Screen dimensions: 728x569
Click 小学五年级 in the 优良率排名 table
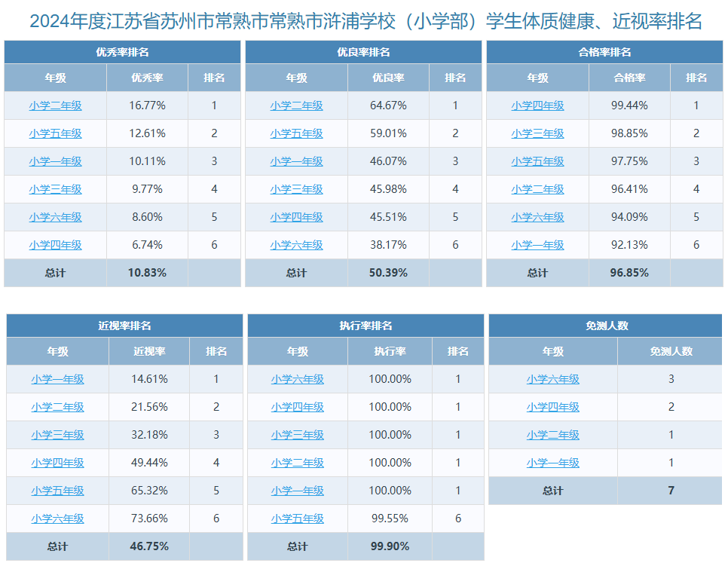click(x=297, y=133)
